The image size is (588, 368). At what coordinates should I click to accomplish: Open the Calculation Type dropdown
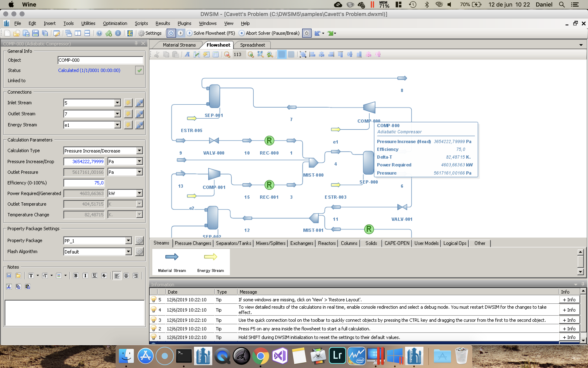(139, 151)
